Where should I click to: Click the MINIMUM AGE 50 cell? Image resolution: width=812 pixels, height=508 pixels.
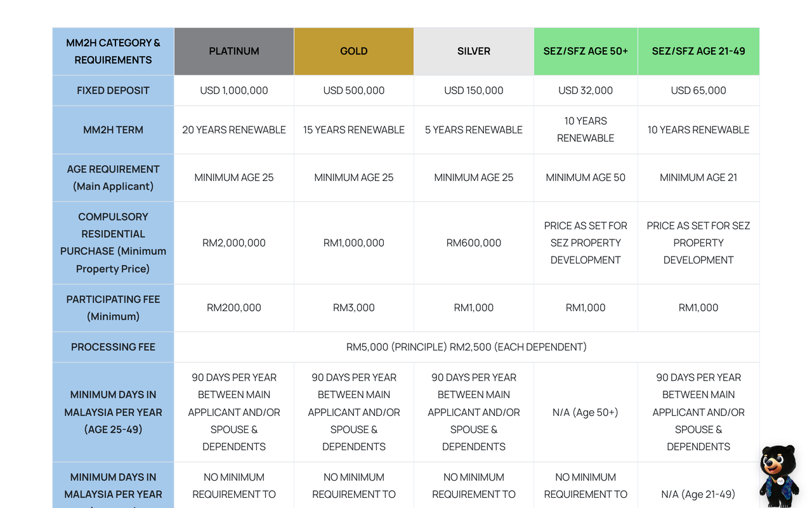pos(586,178)
